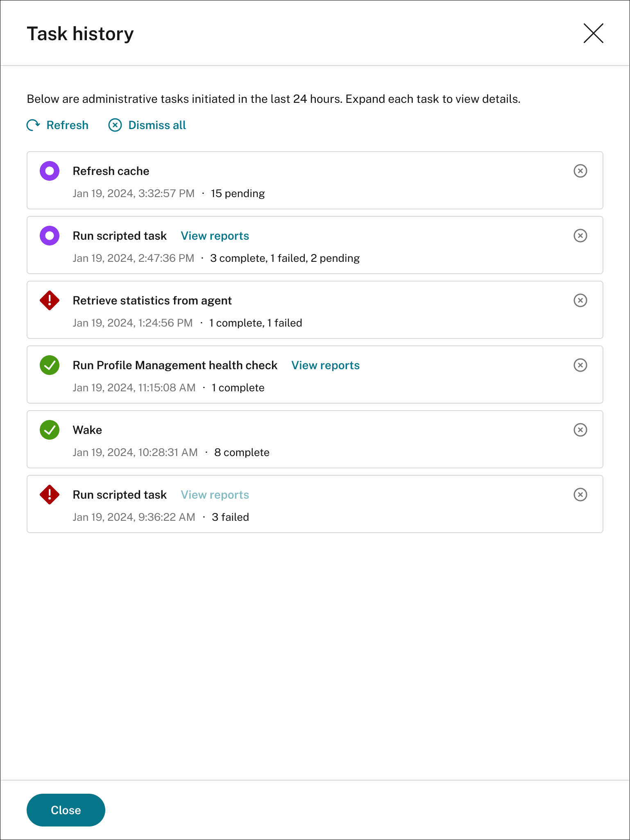Expand the Retrieve statistics from agent task

(152, 301)
